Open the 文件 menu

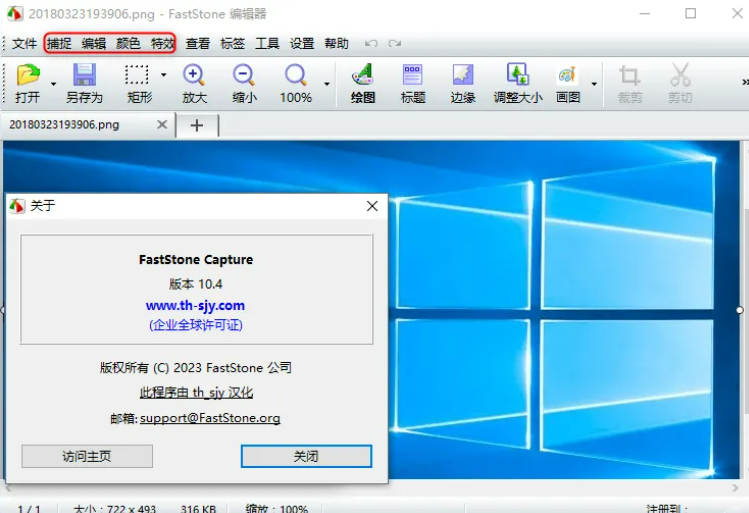tap(24, 43)
